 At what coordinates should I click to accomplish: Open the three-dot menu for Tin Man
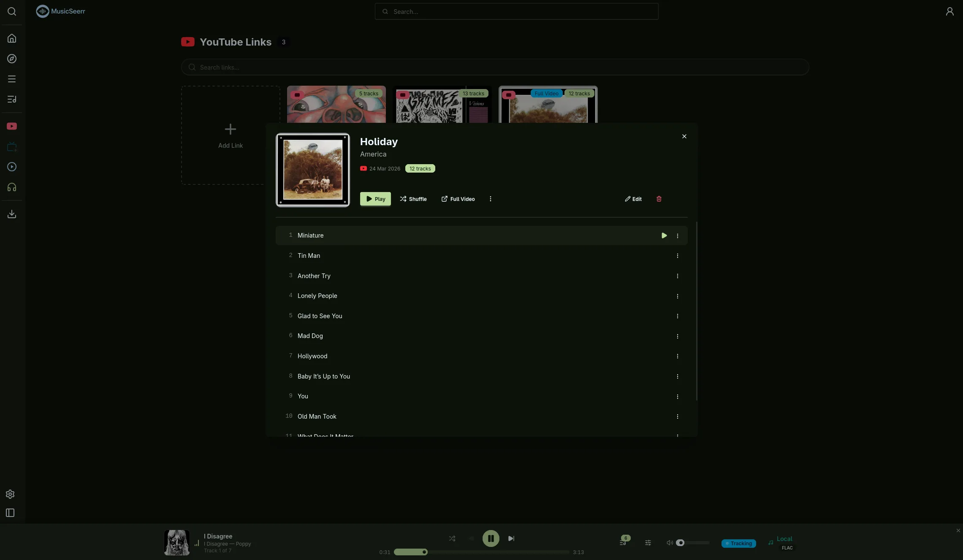(x=678, y=255)
